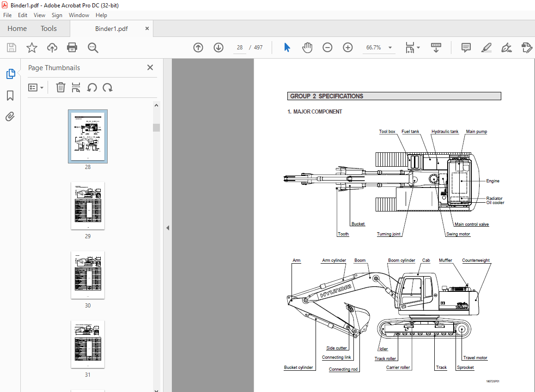This screenshot has width=535, height=392.
Task: Open the Window menu
Action: pos(79,15)
